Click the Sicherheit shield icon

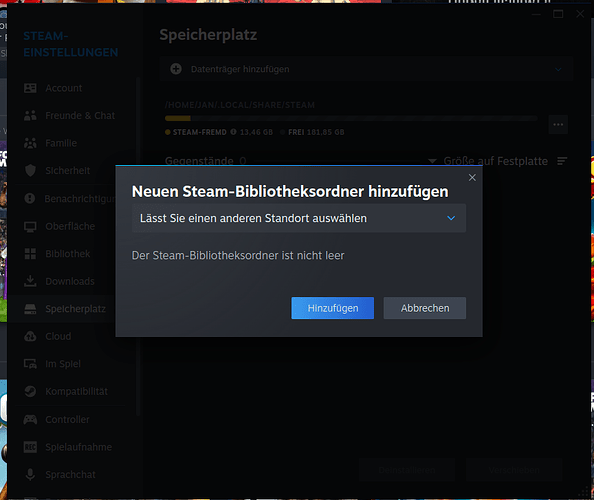click(30, 170)
